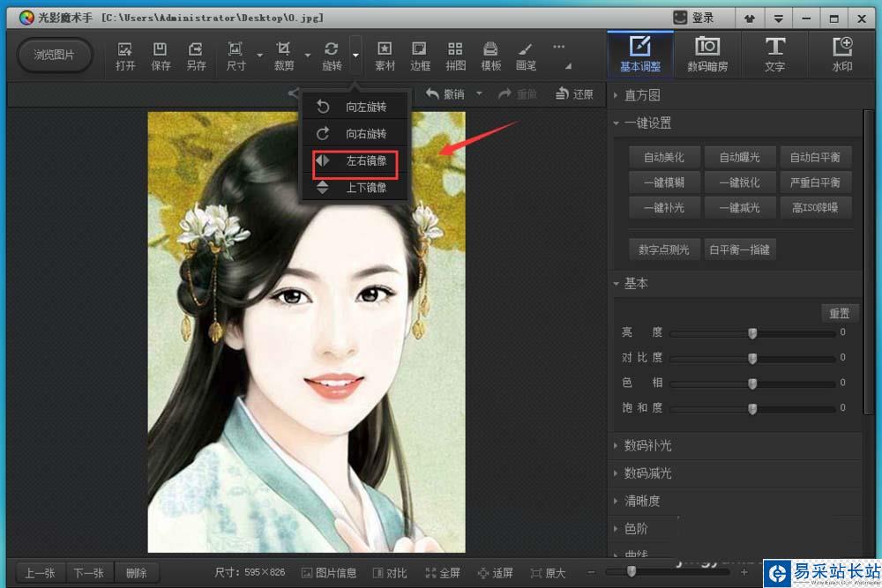The width and height of the screenshot is (882, 588).
Task: Select the 画笔 brush tool
Action: point(526,56)
